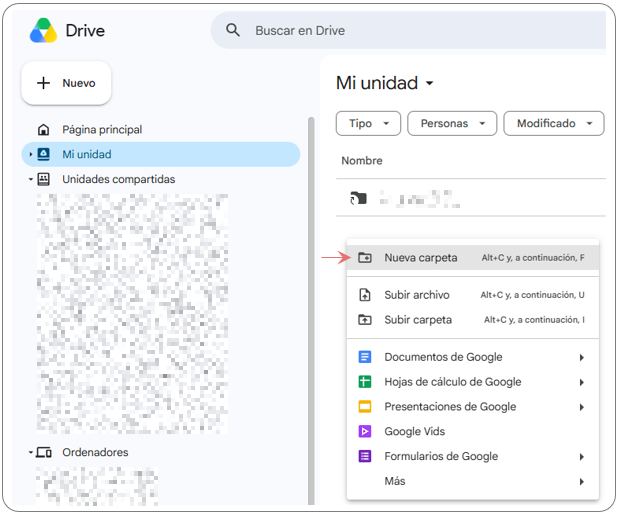619x517 pixels.
Task: Click the 'Nombre' column header
Action: [362, 161]
